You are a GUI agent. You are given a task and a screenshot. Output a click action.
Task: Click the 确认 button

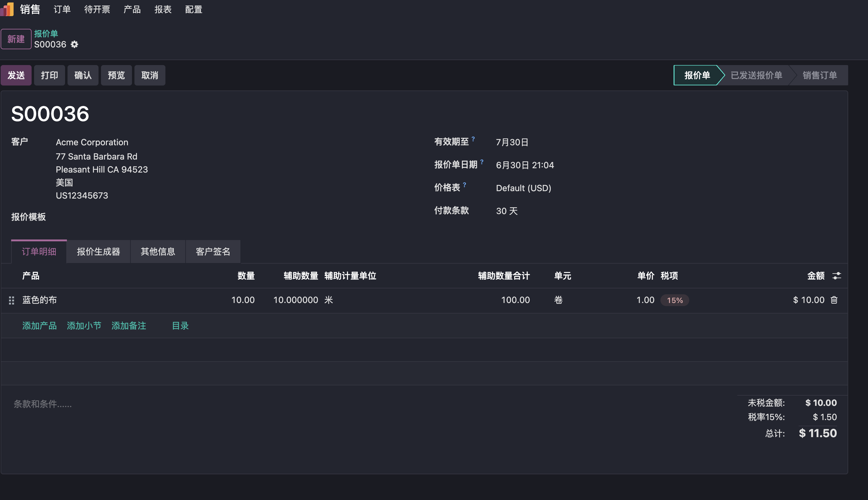click(x=83, y=75)
